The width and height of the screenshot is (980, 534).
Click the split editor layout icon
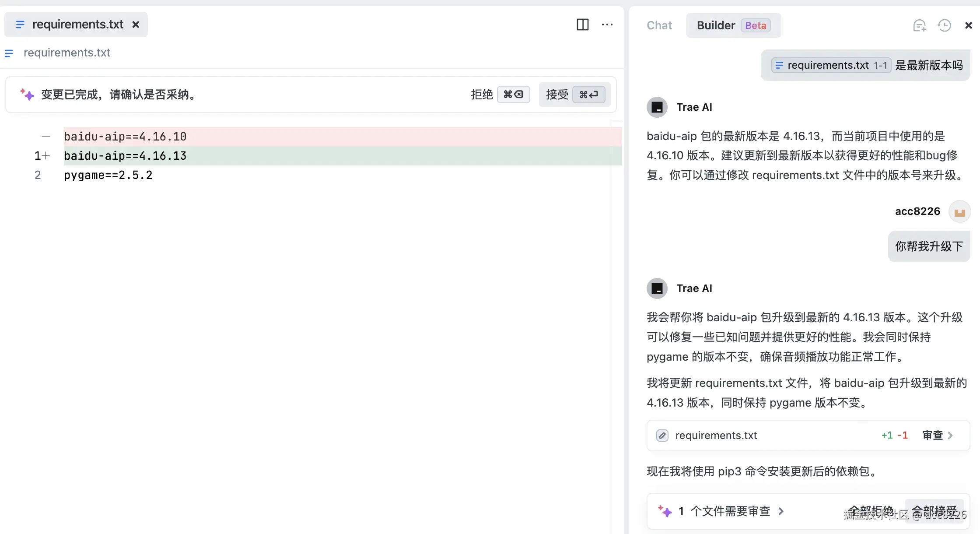click(x=582, y=25)
